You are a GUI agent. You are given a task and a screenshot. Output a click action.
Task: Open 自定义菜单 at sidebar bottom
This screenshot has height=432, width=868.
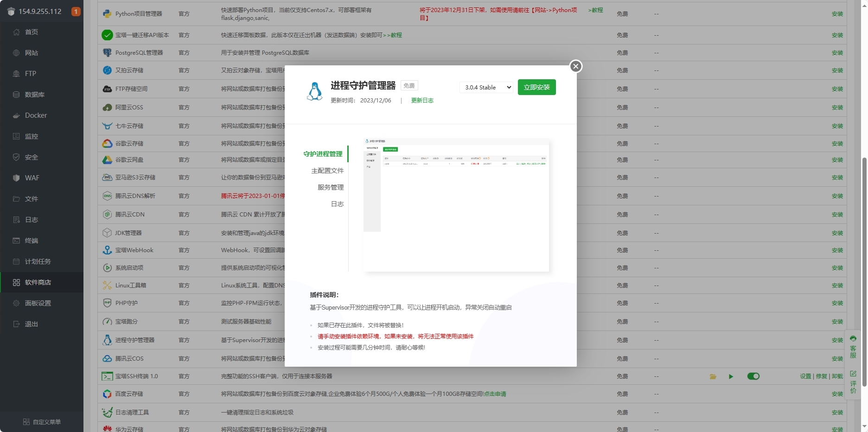click(x=42, y=422)
